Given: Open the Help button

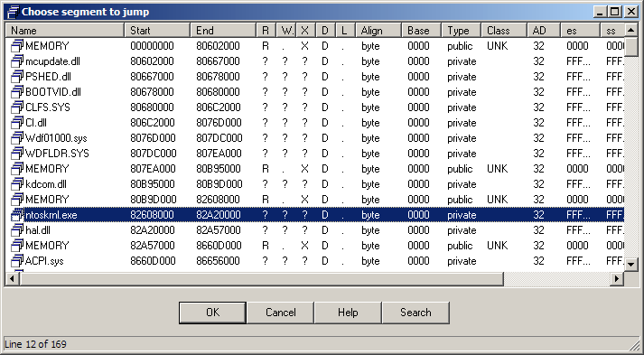Looking at the screenshot, I should coord(348,313).
